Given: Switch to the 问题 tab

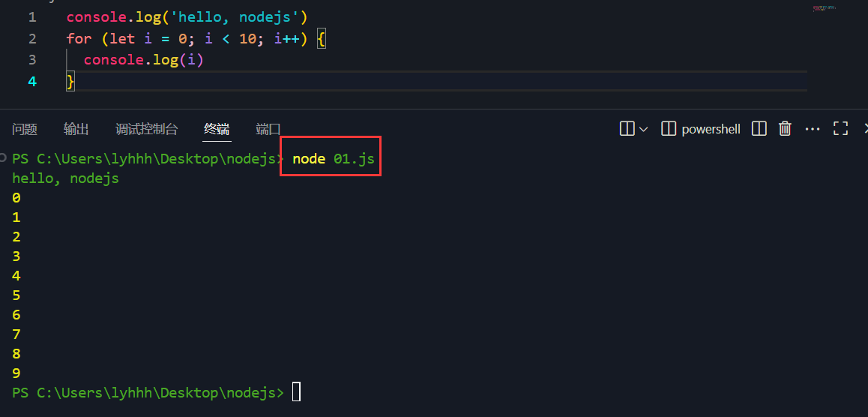Looking at the screenshot, I should [24, 130].
